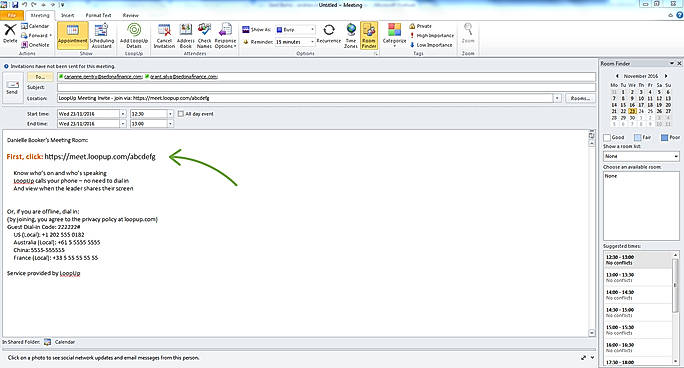684x368 pixels.
Task: Expand the Location field dropdown arrow
Action: coord(557,98)
